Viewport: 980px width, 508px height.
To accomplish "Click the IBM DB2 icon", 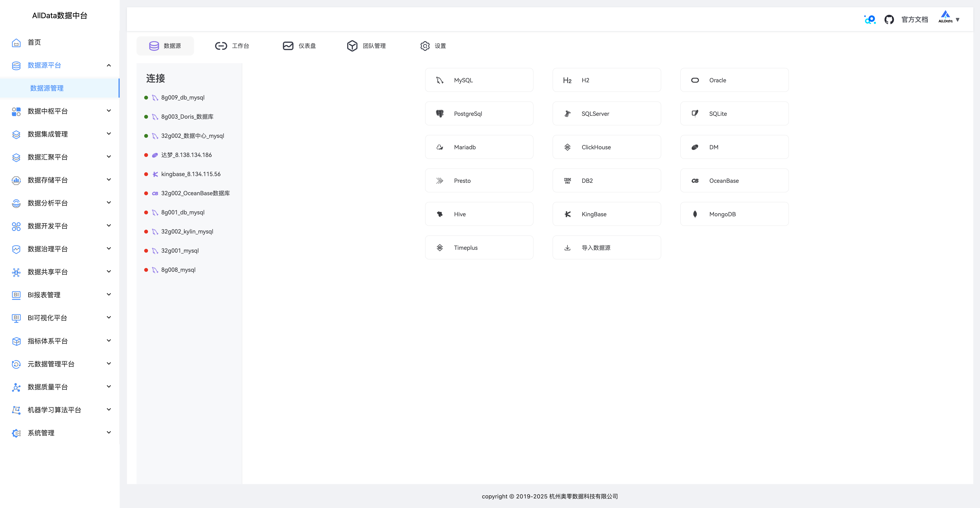I will pyautogui.click(x=567, y=181).
